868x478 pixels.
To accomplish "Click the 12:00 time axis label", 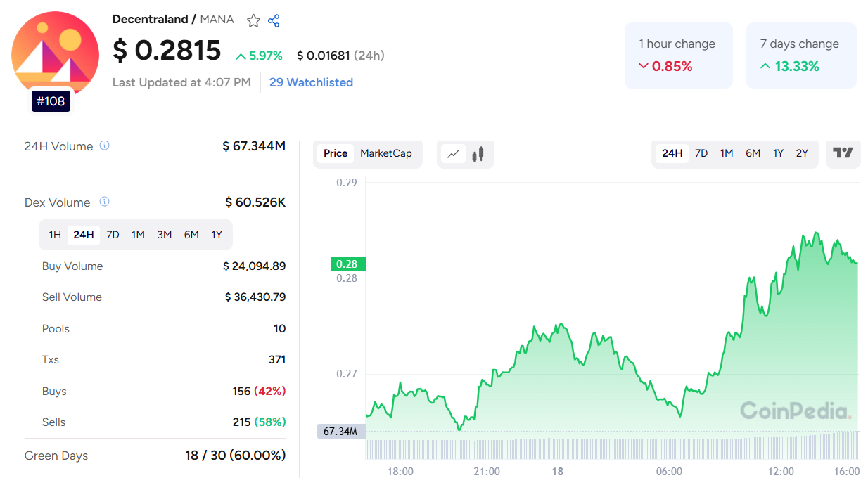I will pos(781,471).
